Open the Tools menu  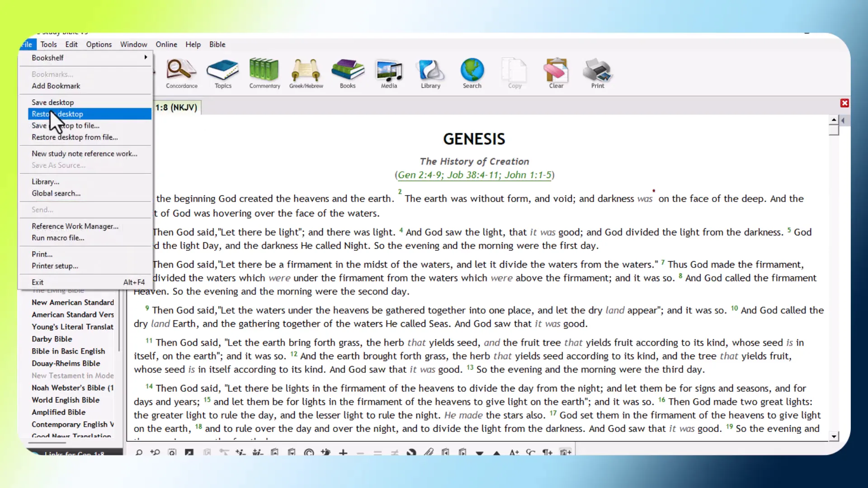pos(48,44)
